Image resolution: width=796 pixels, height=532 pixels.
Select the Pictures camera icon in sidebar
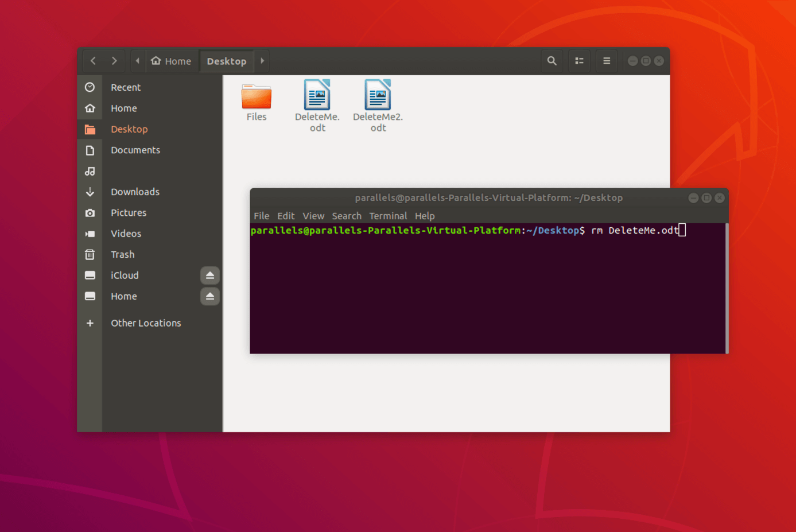(x=90, y=212)
